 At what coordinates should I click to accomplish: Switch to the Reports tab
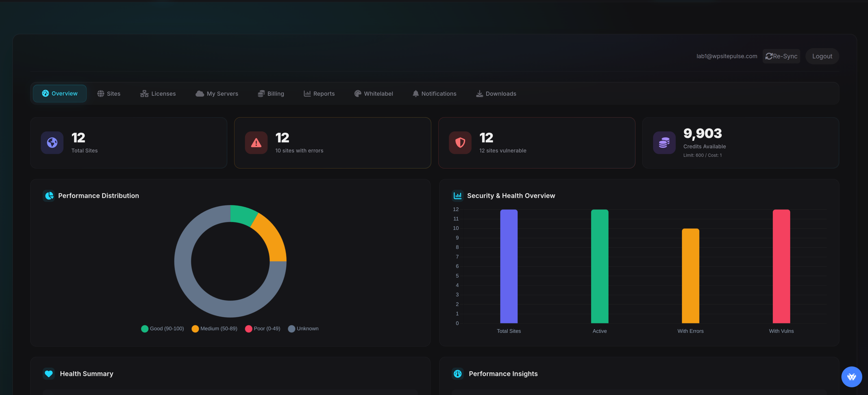point(319,94)
